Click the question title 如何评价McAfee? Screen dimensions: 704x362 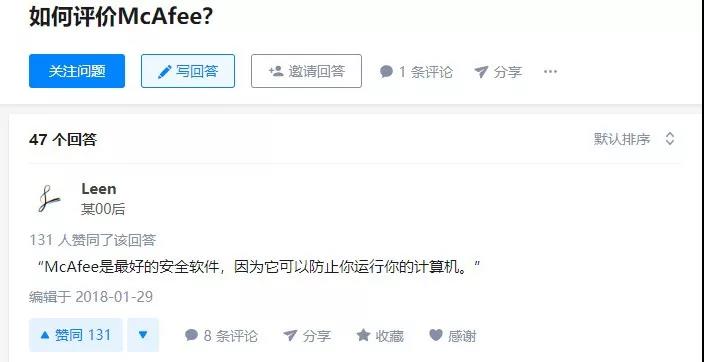(121, 18)
